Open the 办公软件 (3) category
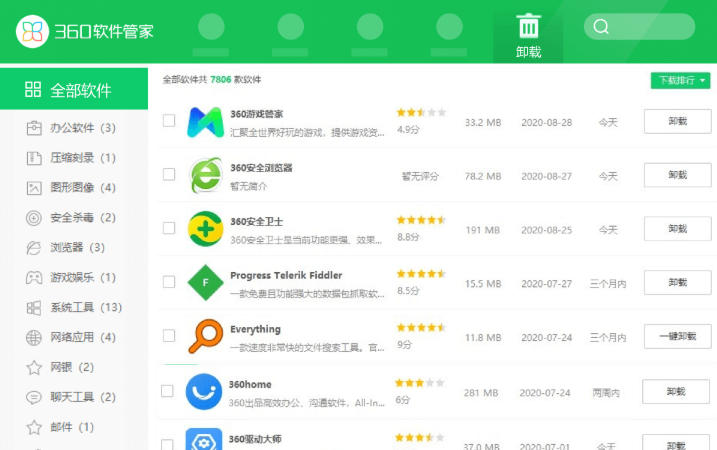 tap(74, 128)
